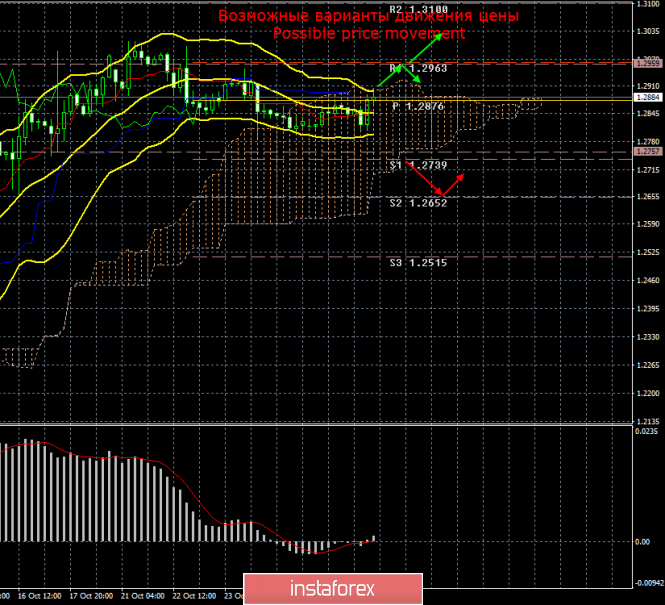Click the 1.2395 price axis value
The height and width of the screenshot is (605, 665).
(x=648, y=309)
